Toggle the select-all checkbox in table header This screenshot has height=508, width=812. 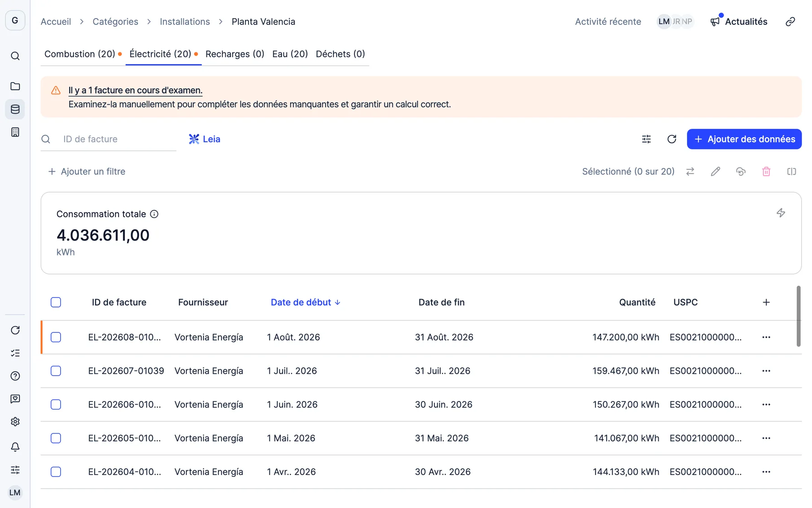pyautogui.click(x=56, y=302)
